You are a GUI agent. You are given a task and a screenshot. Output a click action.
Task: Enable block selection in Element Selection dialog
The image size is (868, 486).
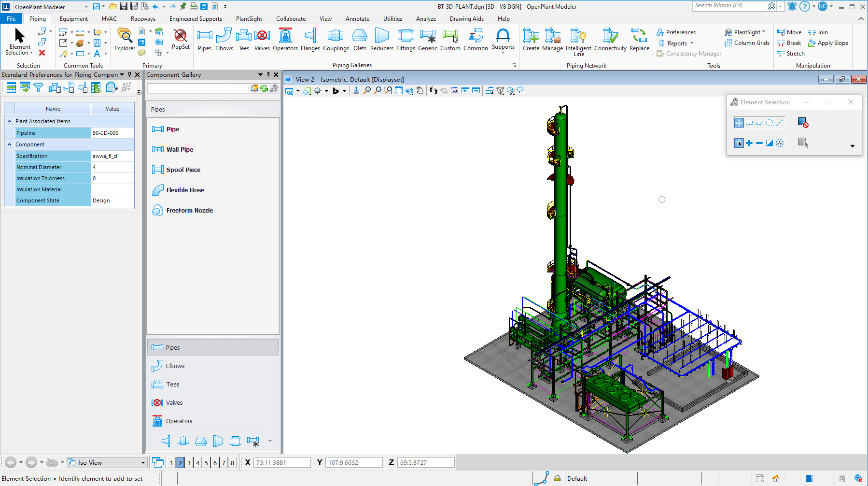pos(749,122)
